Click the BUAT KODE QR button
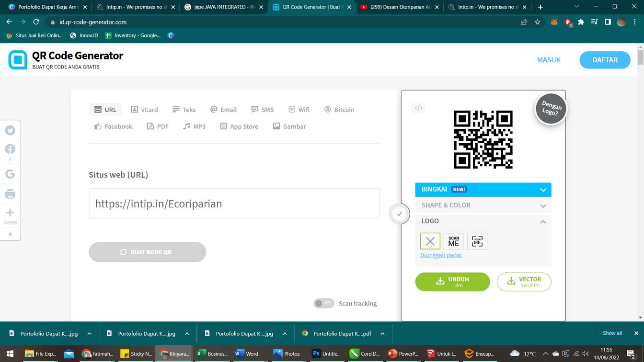The height and width of the screenshot is (362, 644). 147,252
